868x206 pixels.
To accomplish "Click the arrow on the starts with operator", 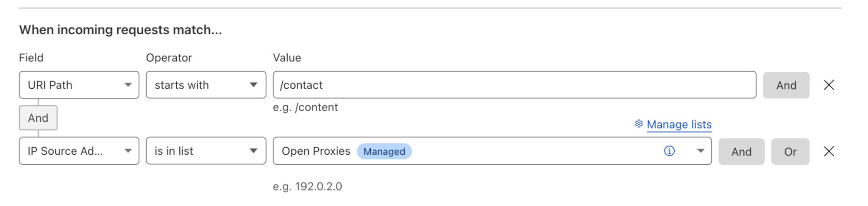I will [254, 85].
